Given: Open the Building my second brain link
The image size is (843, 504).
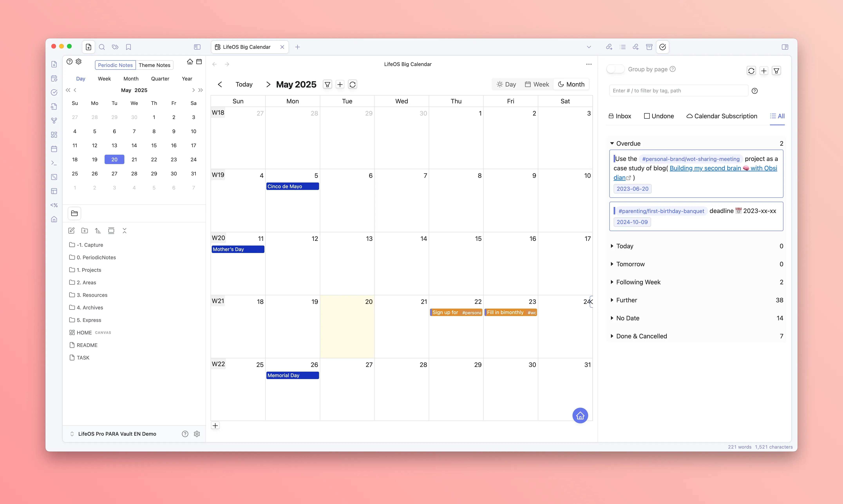Looking at the screenshot, I should coord(705,168).
